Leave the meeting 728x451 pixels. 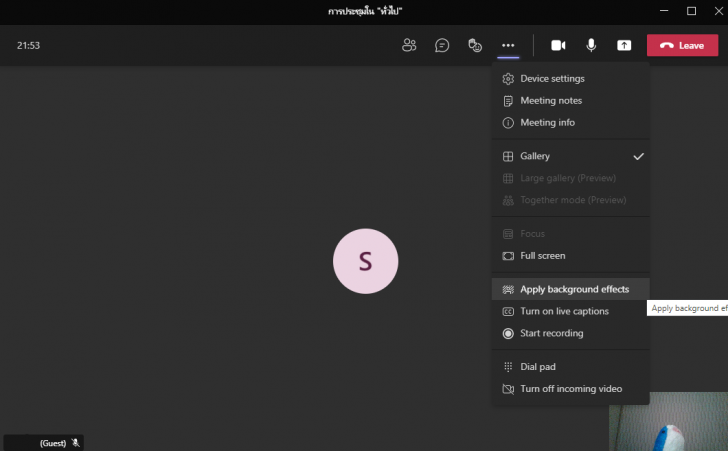682,46
